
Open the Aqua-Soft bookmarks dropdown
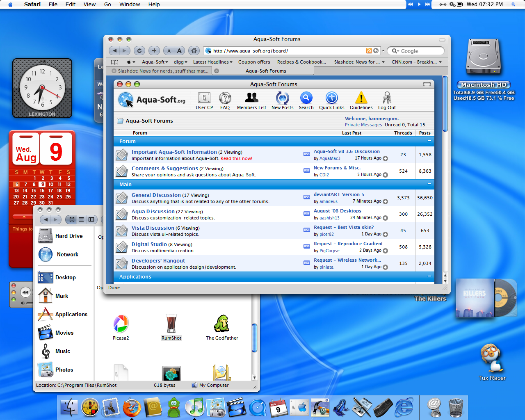(x=155, y=62)
